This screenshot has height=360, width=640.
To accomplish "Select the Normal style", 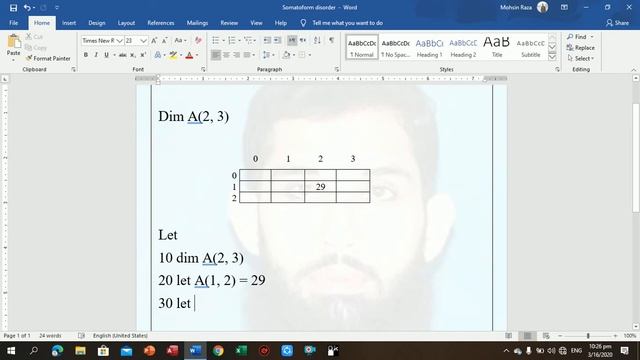I will click(x=362, y=47).
